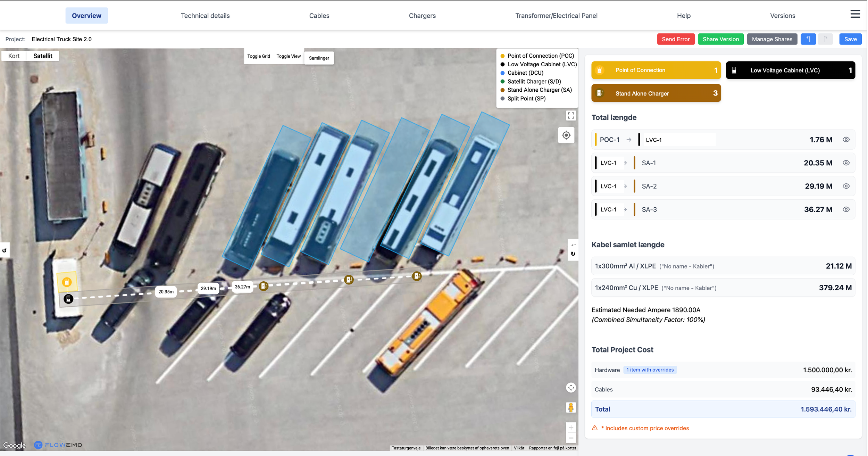Click the yellow Point of Connection marker
Viewport: 868px width, 456px height.
(x=67, y=282)
